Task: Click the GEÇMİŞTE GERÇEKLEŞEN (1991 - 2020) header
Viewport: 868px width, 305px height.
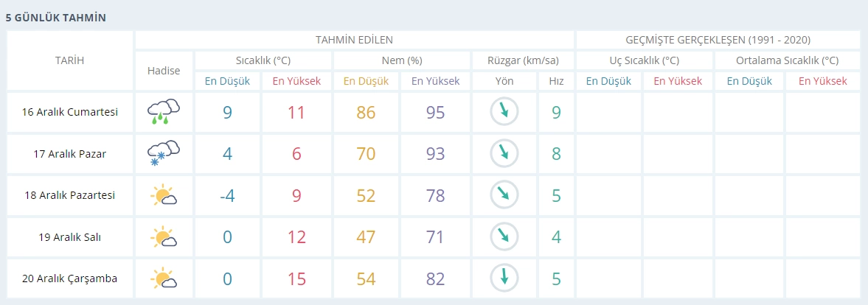Action: click(x=718, y=40)
